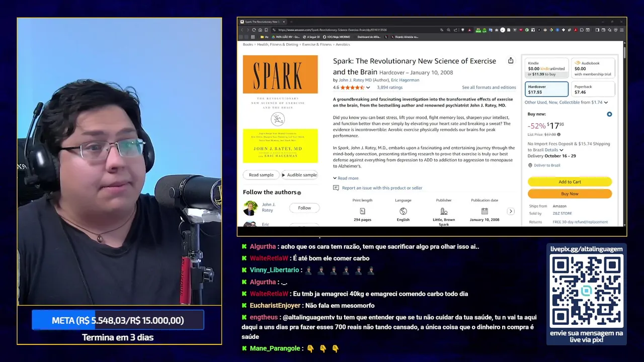Open the translate page icon in address bar
The height and width of the screenshot is (362, 644).
442,30
